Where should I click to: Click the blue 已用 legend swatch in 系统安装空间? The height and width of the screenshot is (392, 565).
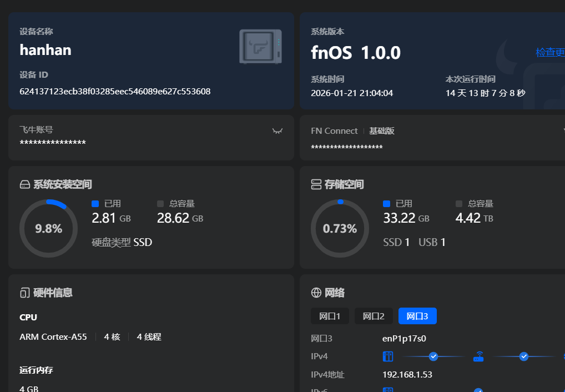pos(95,204)
